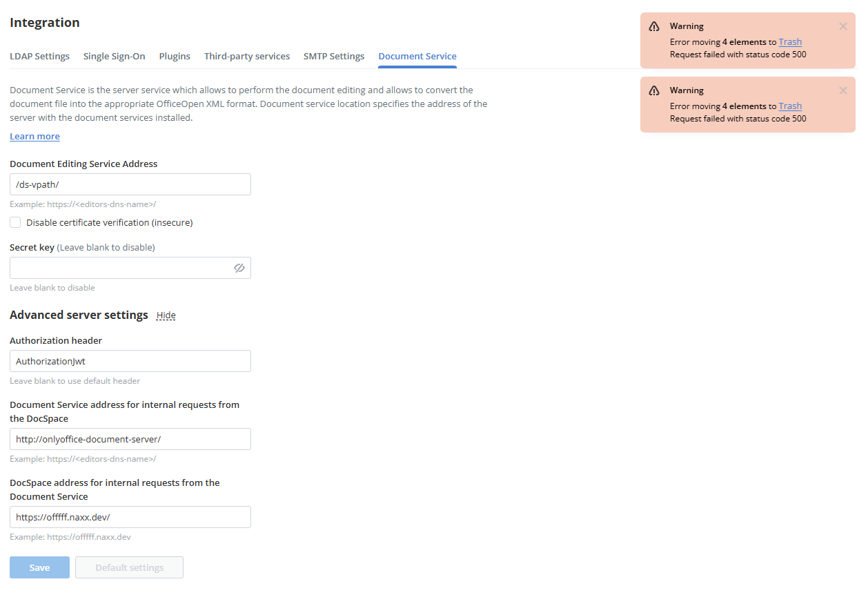Image resolution: width=868 pixels, height=595 pixels.
Task: Enable Disable certificate verification checkbox
Action: pyautogui.click(x=15, y=222)
